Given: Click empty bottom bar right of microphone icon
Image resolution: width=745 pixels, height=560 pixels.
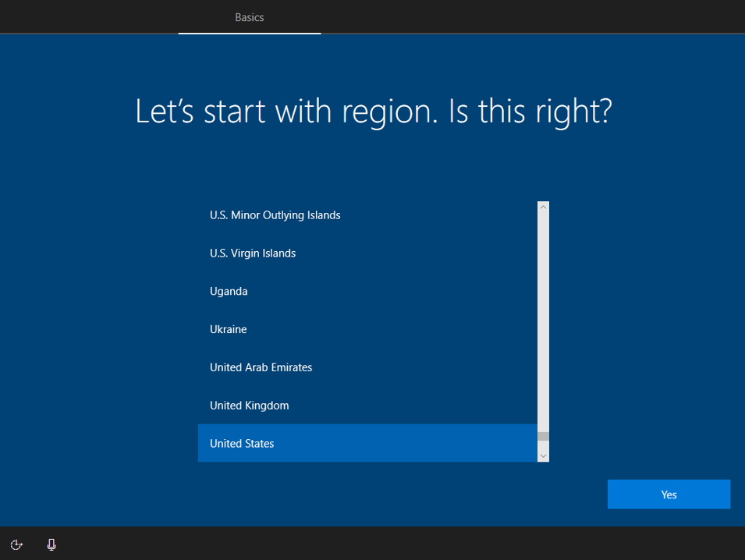Looking at the screenshot, I should point(390,544).
